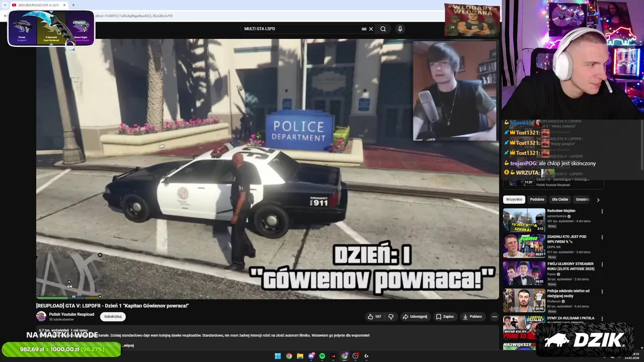Select the Podobne filter chip

point(537,200)
